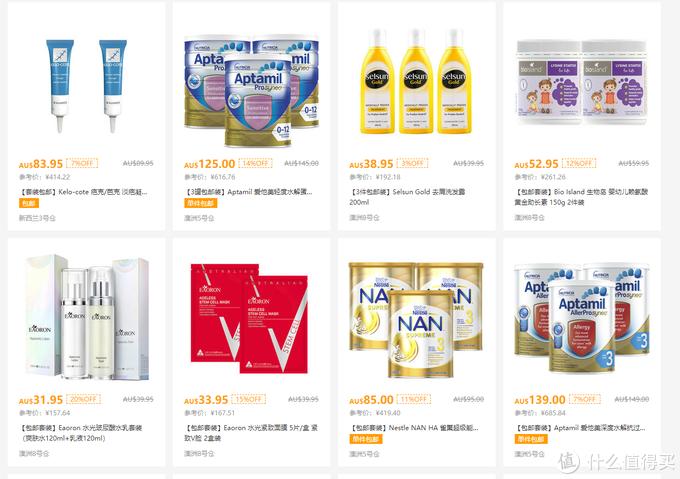Open the Bio Island lysine jars image
680x479 pixels.
click(582, 83)
